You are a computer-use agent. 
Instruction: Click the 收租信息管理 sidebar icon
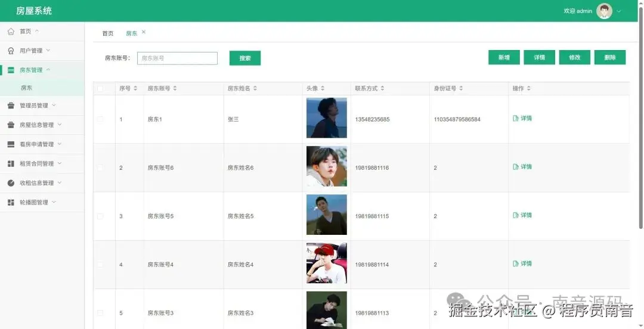[x=11, y=183]
